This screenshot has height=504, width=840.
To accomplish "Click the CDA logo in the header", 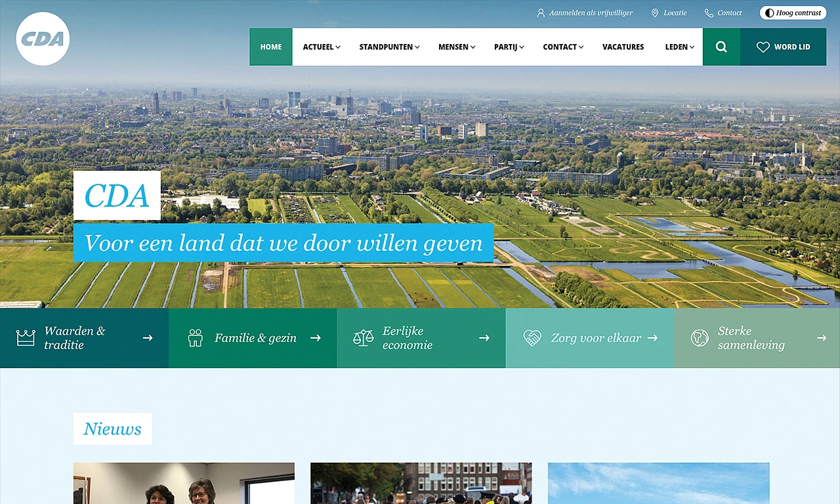I will coord(43,39).
